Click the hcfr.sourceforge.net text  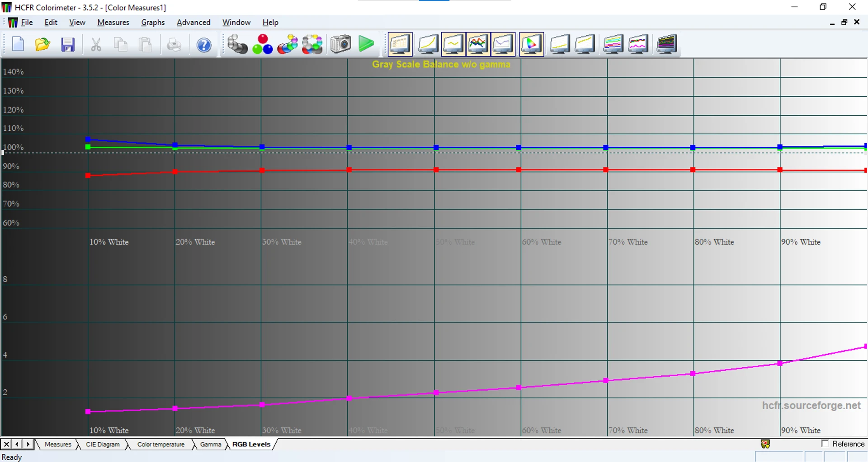click(x=811, y=405)
